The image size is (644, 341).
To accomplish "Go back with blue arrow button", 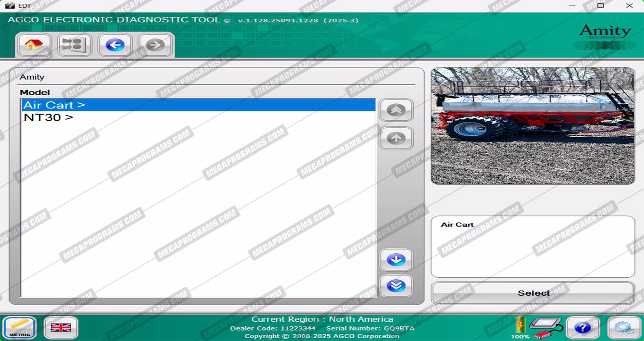I will [115, 45].
